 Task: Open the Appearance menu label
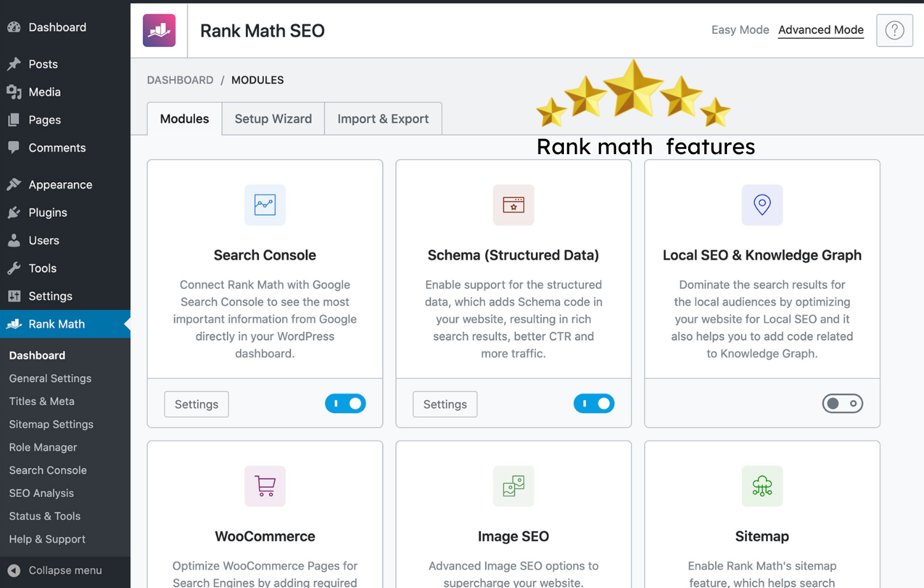pyautogui.click(x=61, y=184)
